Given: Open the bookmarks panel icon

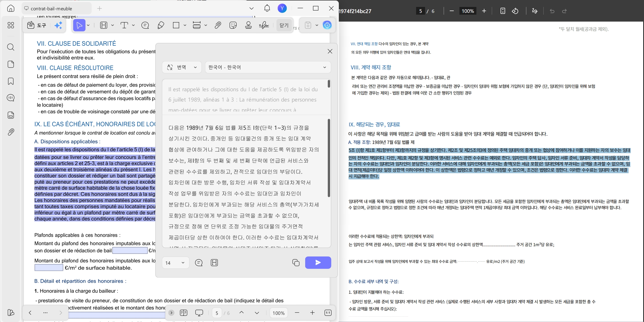Looking at the screenshot, I should coord(11,81).
